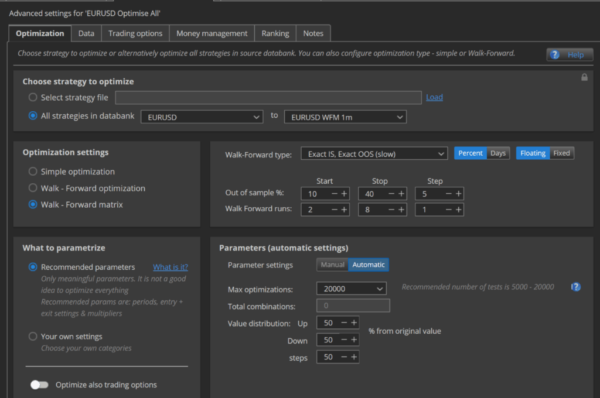Viewport: 600px width, 398px height.
Task: Choose Walk - Forward matrix mode
Action: [x=33, y=204]
